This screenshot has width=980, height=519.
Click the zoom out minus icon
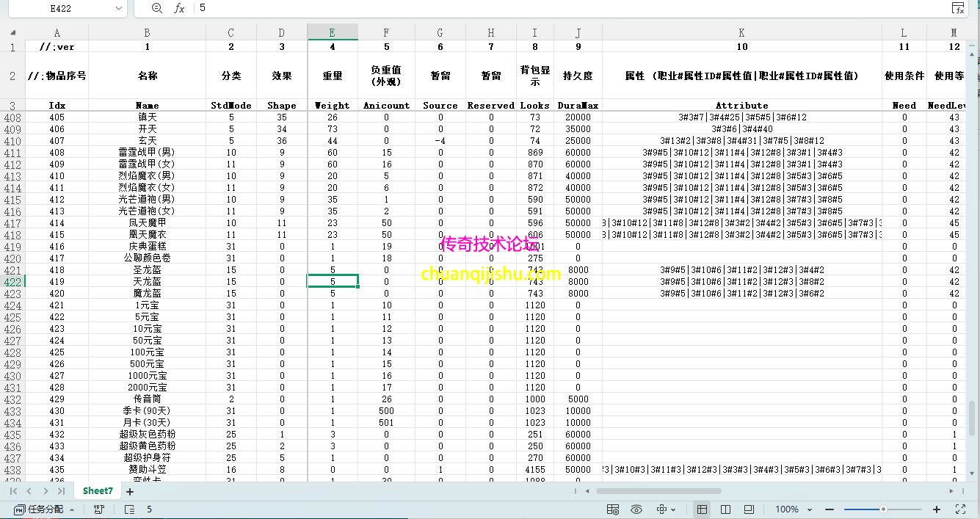pyautogui.click(x=829, y=508)
